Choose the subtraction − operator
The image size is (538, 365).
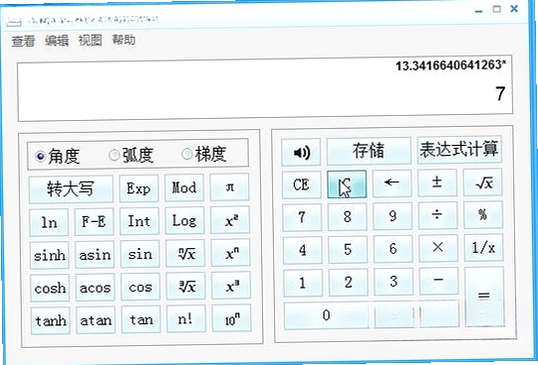point(439,281)
